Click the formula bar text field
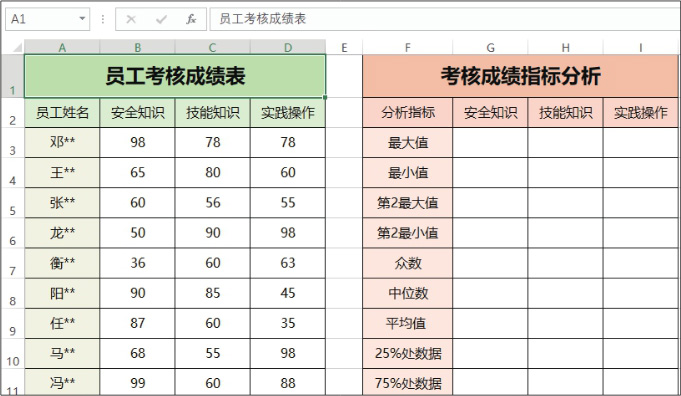 (x=445, y=19)
